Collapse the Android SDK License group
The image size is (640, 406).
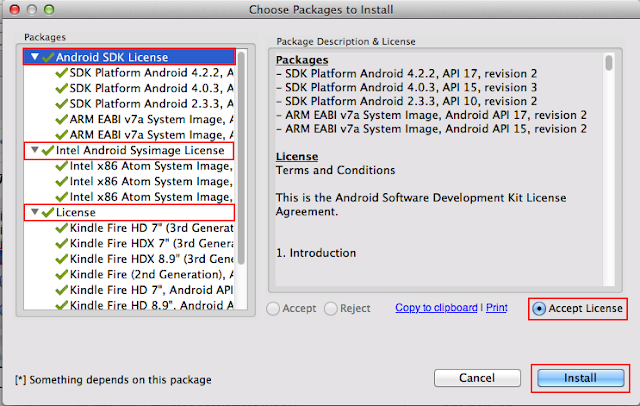35,57
